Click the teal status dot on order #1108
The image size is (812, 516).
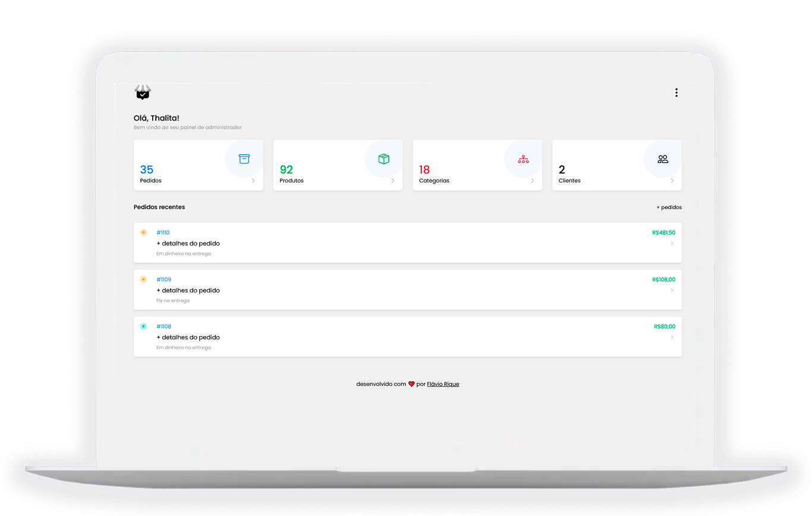click(x=143, y=326)
